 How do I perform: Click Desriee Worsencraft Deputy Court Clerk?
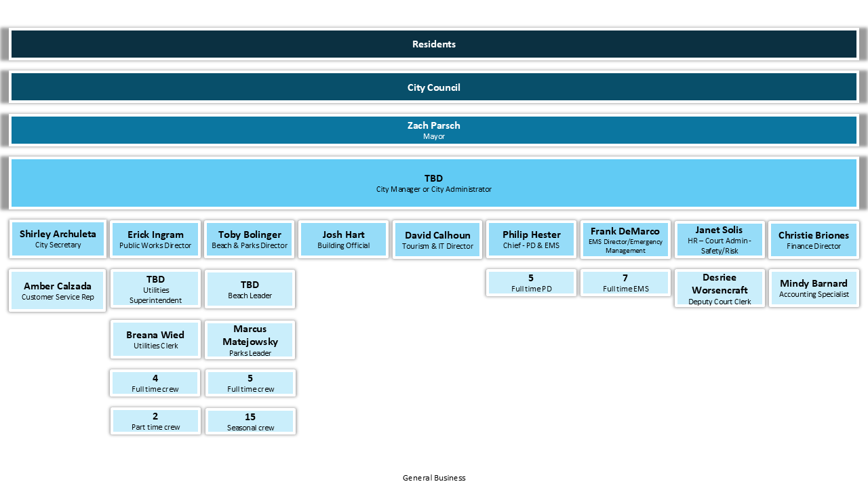719,289
